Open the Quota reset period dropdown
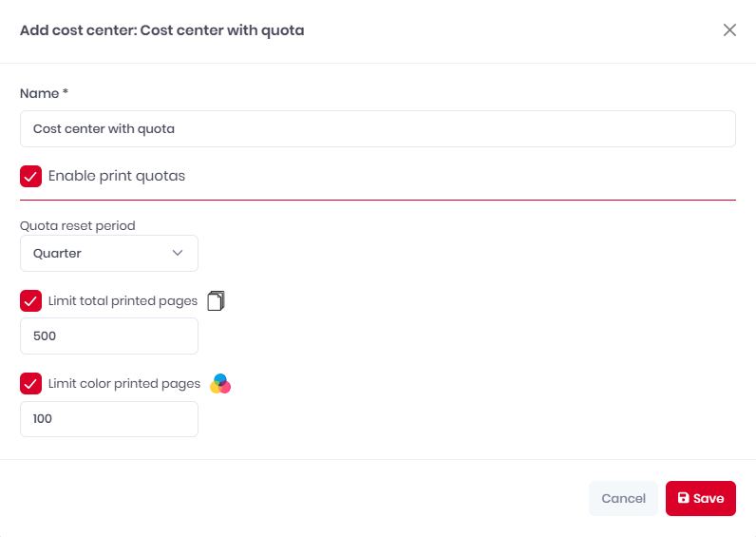756x537 pixels. (x=109, y=254)
